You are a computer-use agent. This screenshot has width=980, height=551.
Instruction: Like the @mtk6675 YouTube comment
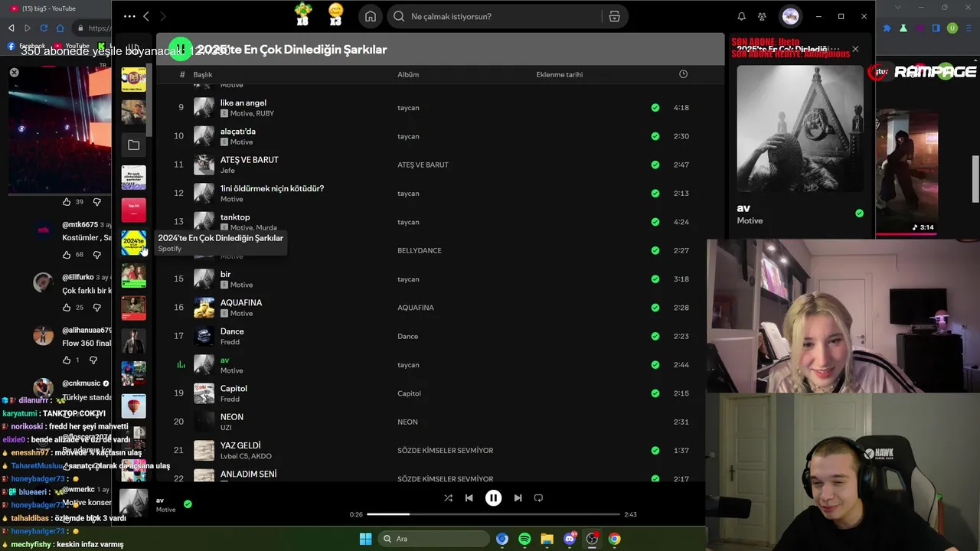[x=67, y=255]
